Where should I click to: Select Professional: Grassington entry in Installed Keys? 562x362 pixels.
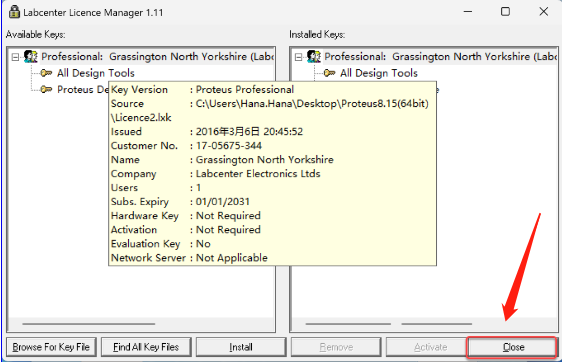point(440,57)
